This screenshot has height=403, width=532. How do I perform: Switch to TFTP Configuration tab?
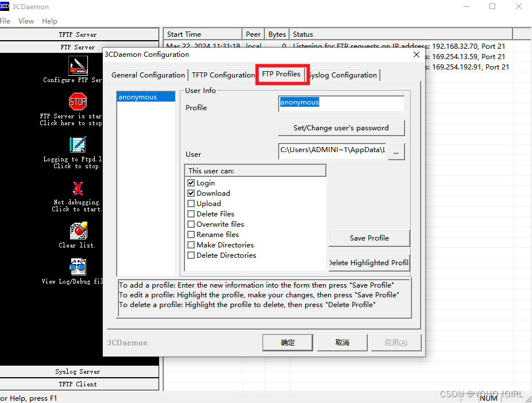[223, 75]
